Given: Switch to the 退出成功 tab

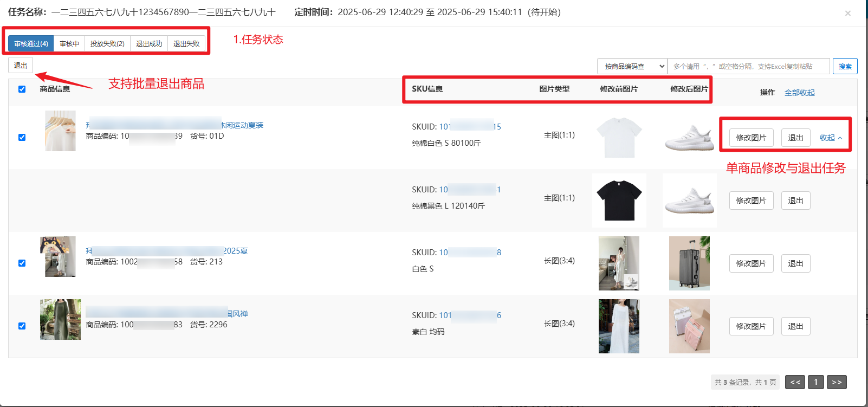Looking at the screenshot, I should [x=149, y=44].
